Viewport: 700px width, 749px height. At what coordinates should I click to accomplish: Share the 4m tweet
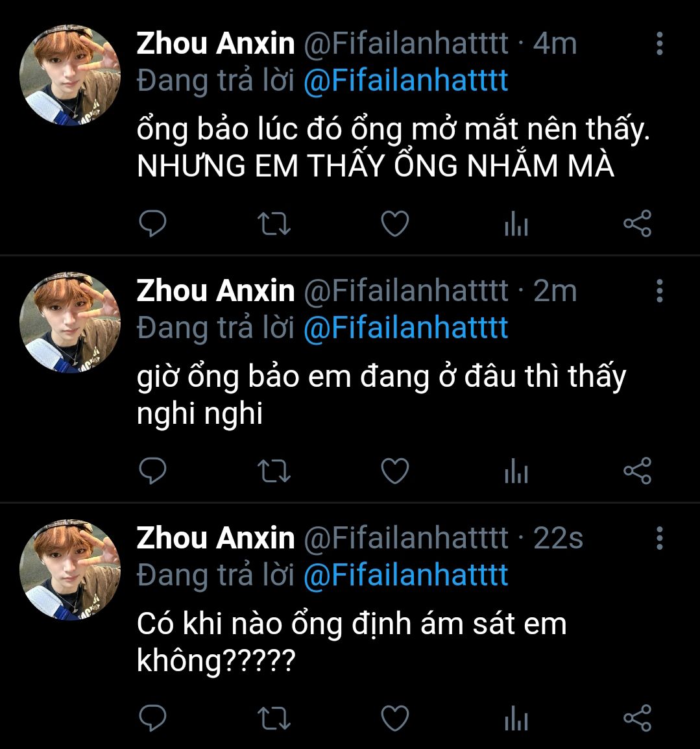coord(638,223)
